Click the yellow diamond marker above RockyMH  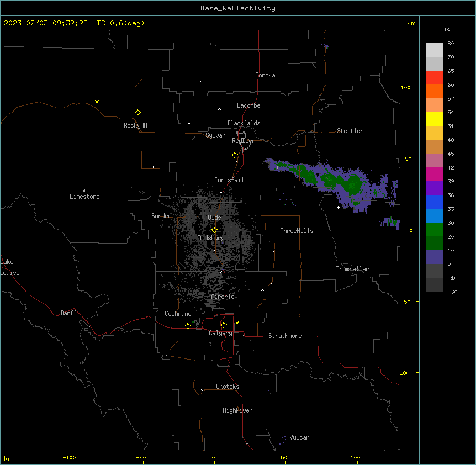point(138,113)
